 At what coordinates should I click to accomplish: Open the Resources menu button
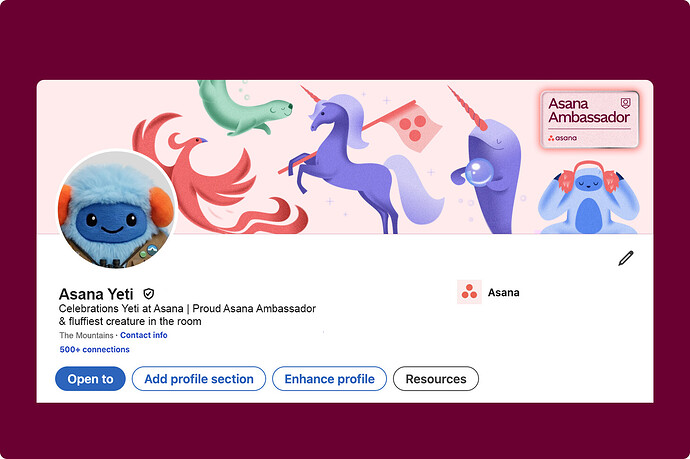[x=436, y=379]
